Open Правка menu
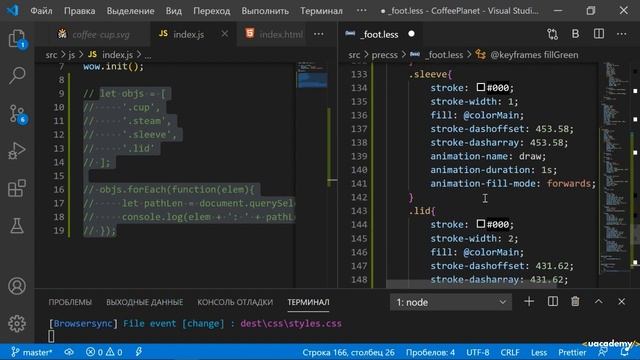 tap(80, 11)
